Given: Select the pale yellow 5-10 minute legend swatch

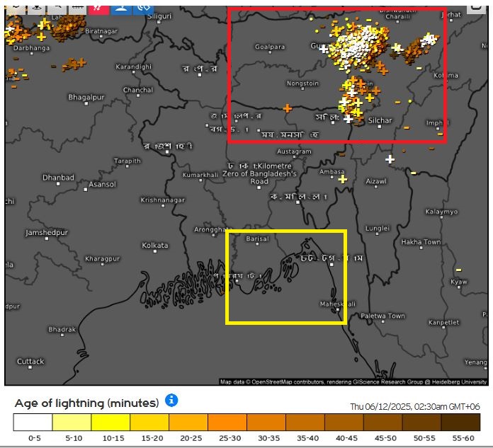Looking at the screenshot, I should (x=72, y=422).
